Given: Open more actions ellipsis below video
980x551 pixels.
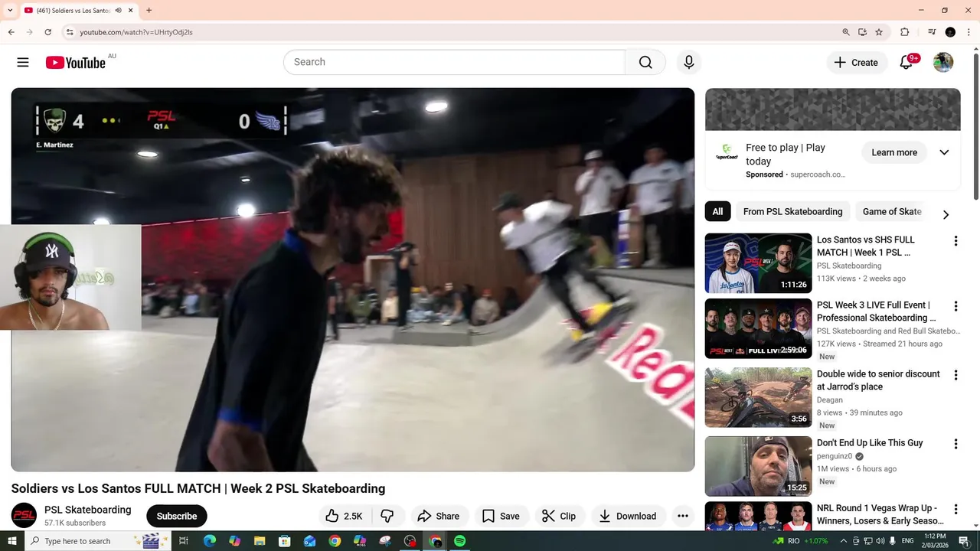Looking at the screenshot, I should coord(683,516).
